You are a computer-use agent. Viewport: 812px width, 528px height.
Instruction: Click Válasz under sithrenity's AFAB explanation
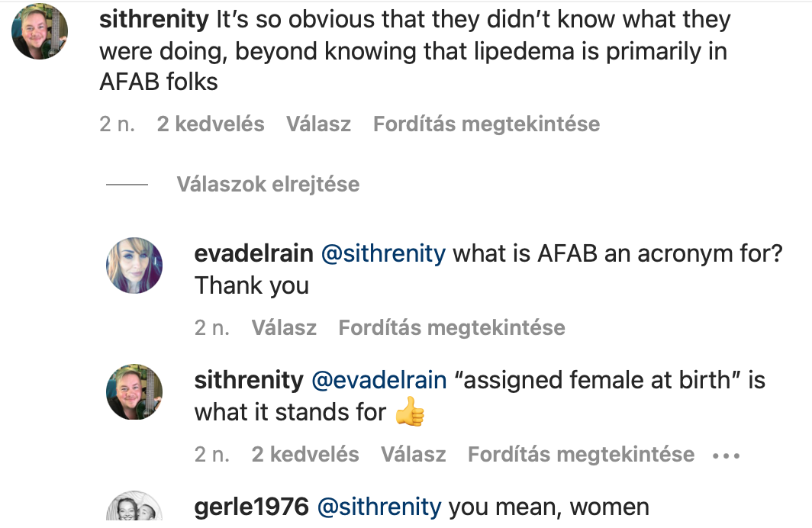[x=413, y=454]
